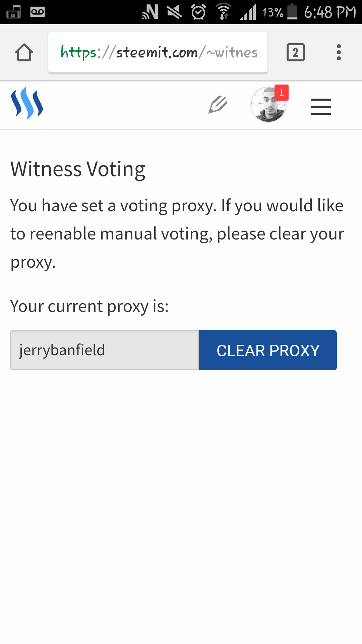Tap the voicemail notification icon

(x=38, y=12)
